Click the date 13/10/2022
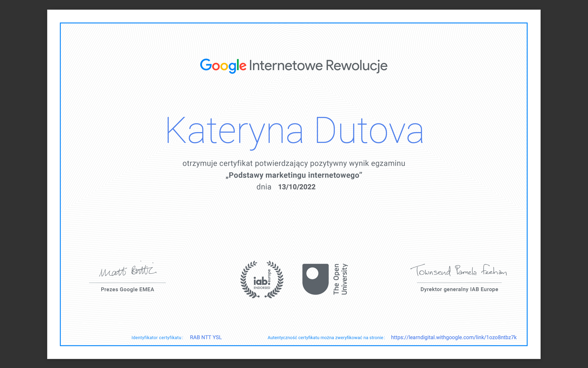The image size is (588, 368). click(297, 187)
